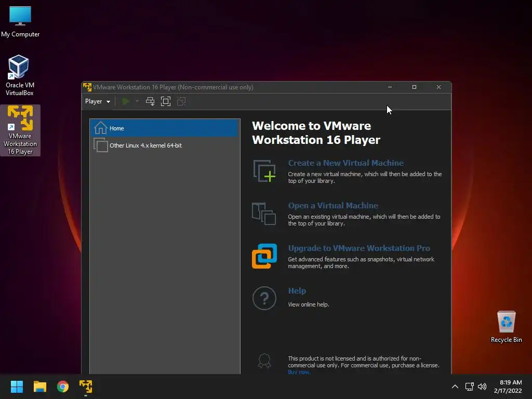Screen dimensions: 532x399
Task: Expand the power options arrow beside the play button
Action: [137, 101]
